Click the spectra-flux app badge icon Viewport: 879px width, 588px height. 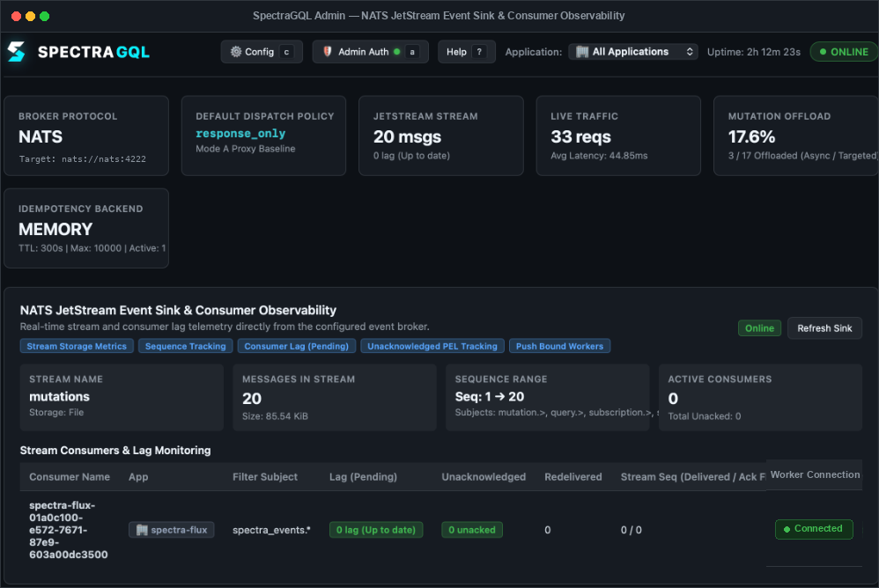142,530
